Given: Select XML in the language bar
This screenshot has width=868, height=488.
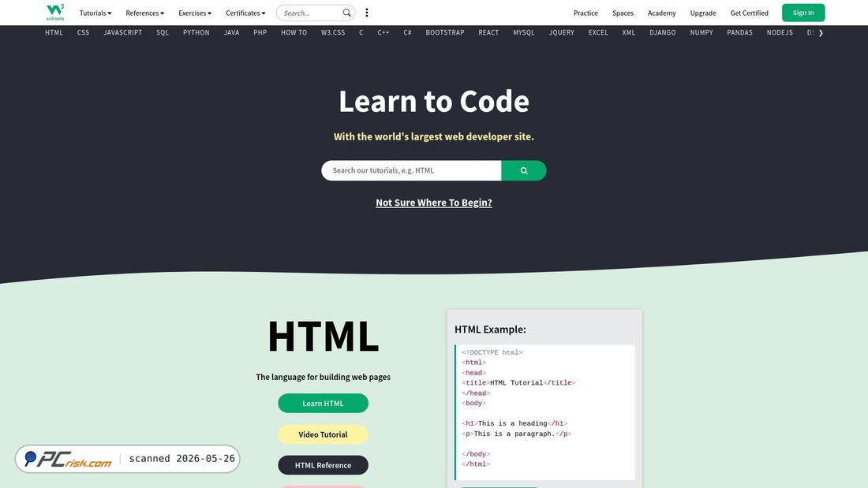Looking at the screenshot, I should (x=629, y=32).
